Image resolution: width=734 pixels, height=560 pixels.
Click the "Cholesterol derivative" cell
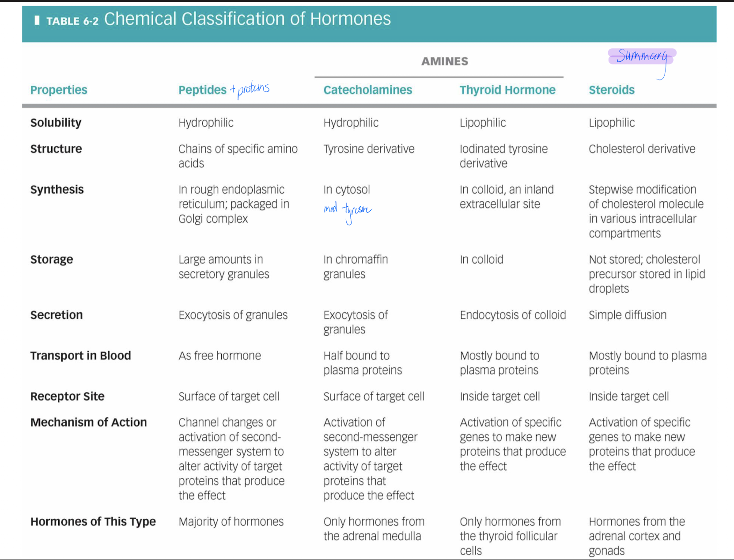coord(642,149)
